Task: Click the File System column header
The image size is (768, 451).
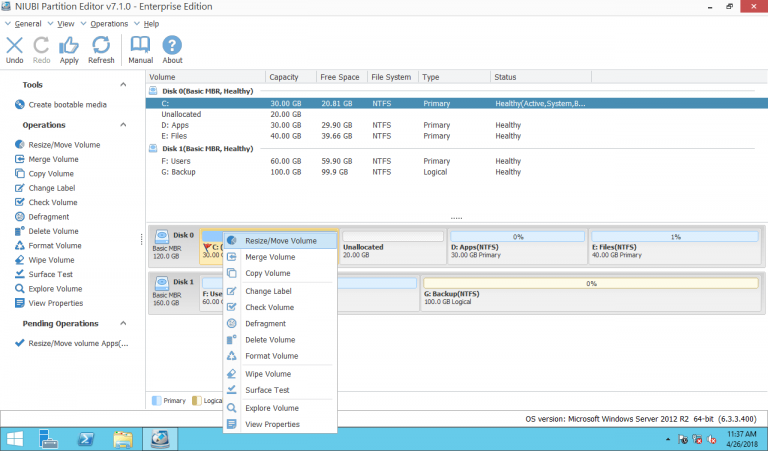Action: coord(393,77)
